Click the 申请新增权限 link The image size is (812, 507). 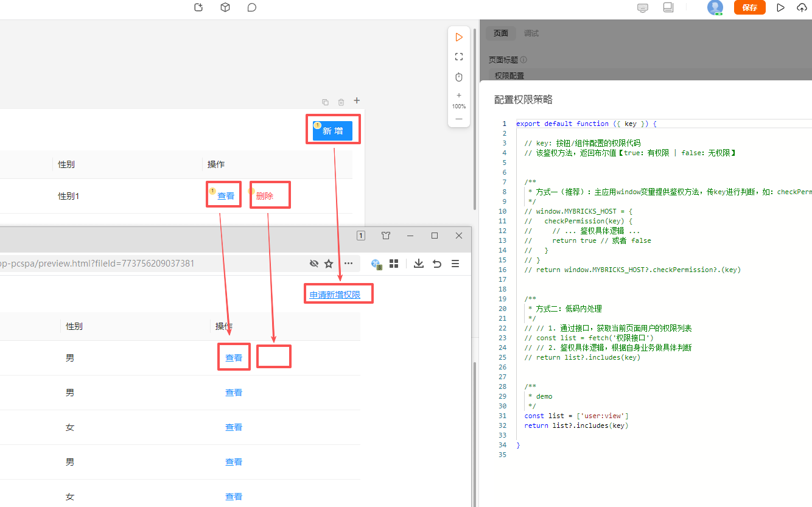(x=335, y=295)
